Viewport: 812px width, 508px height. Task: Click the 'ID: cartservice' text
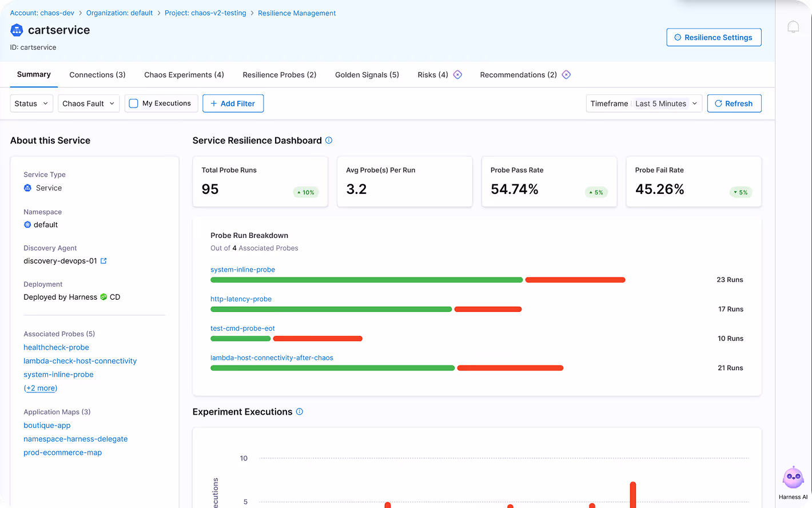pyautogui.click(x=33, y=47)
